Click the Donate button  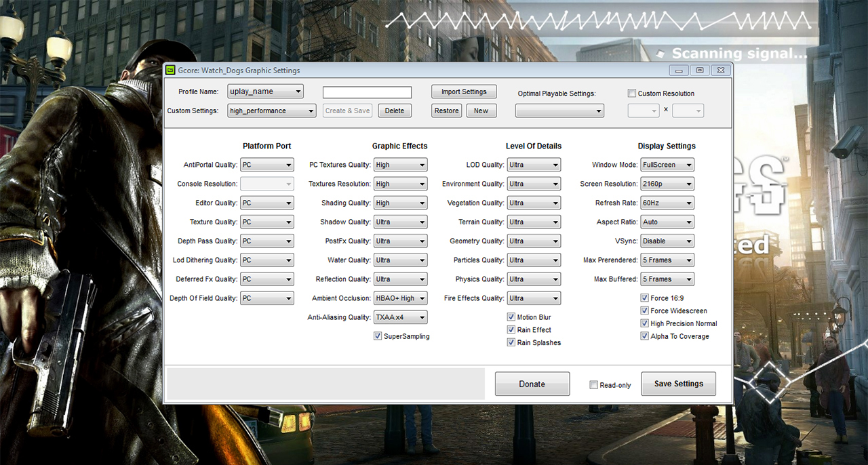point(532,384)
